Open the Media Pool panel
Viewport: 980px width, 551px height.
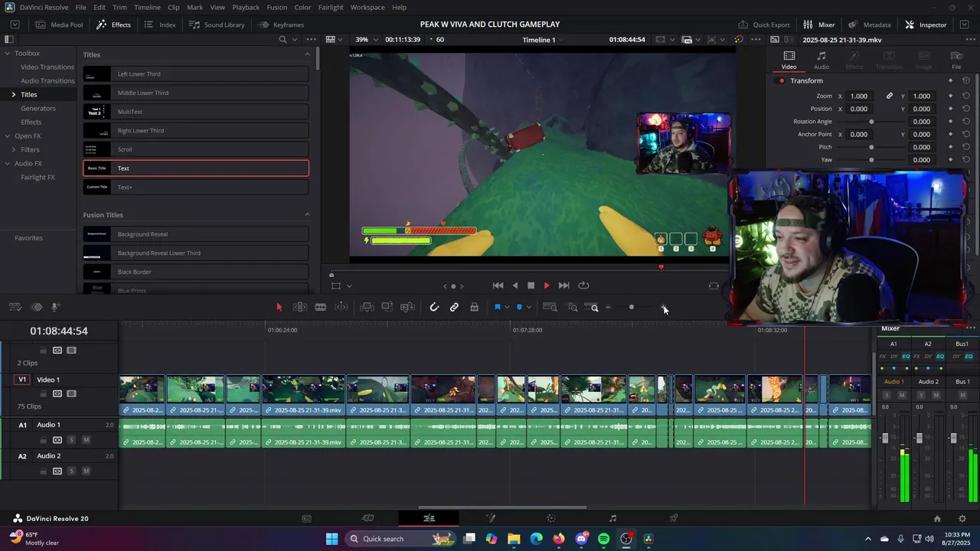pyautogui.click(x=59, y=24)
